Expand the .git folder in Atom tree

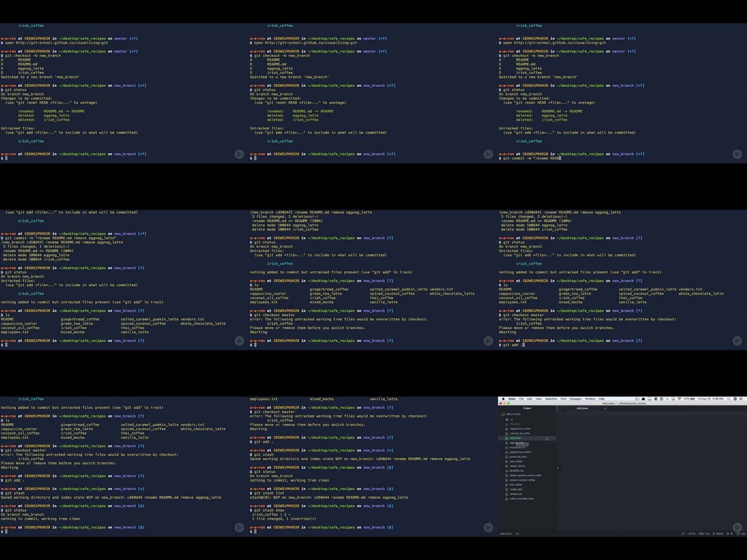[504, 419]
